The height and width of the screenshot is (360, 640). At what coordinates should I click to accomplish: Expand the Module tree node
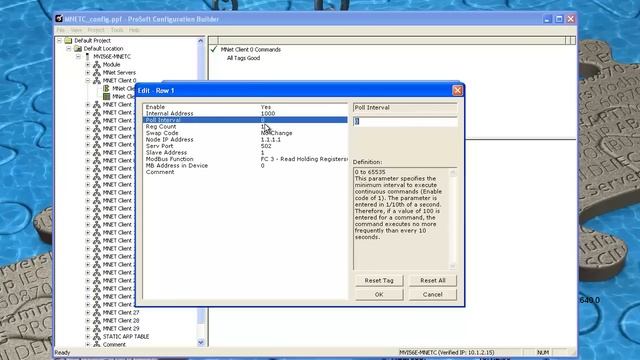coord(88,64)
